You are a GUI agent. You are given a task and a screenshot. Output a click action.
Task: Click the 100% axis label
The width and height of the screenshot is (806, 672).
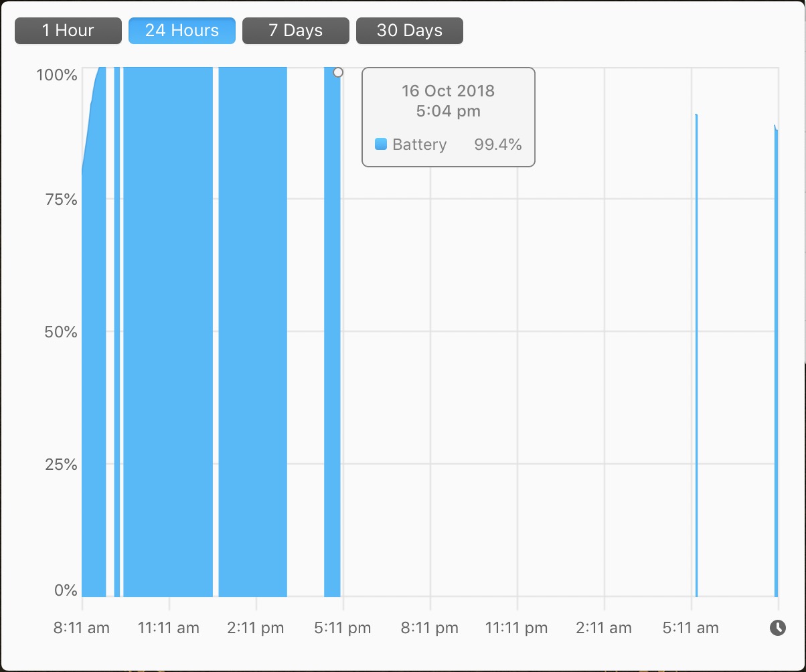click(x=57, y=74)
